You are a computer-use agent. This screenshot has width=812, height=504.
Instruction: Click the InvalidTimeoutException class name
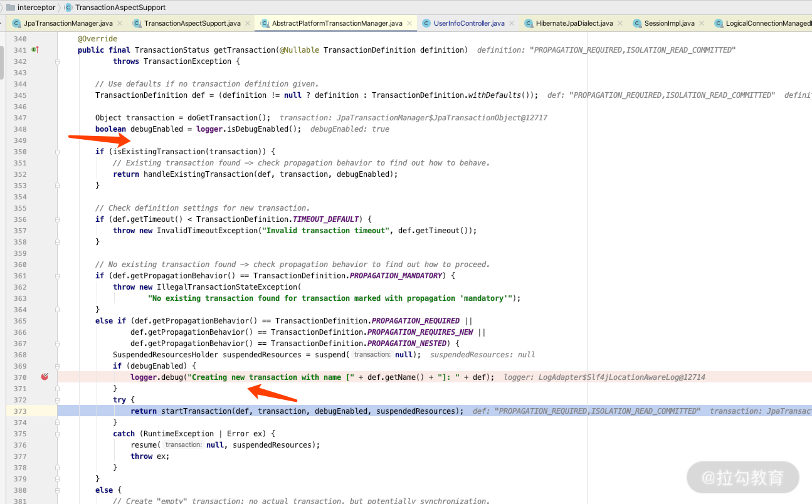207,231
